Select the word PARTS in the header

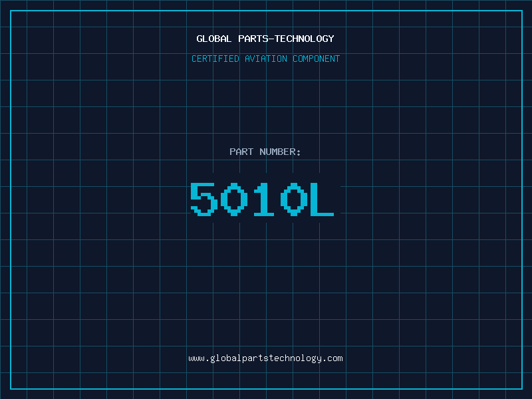point(254,39)
